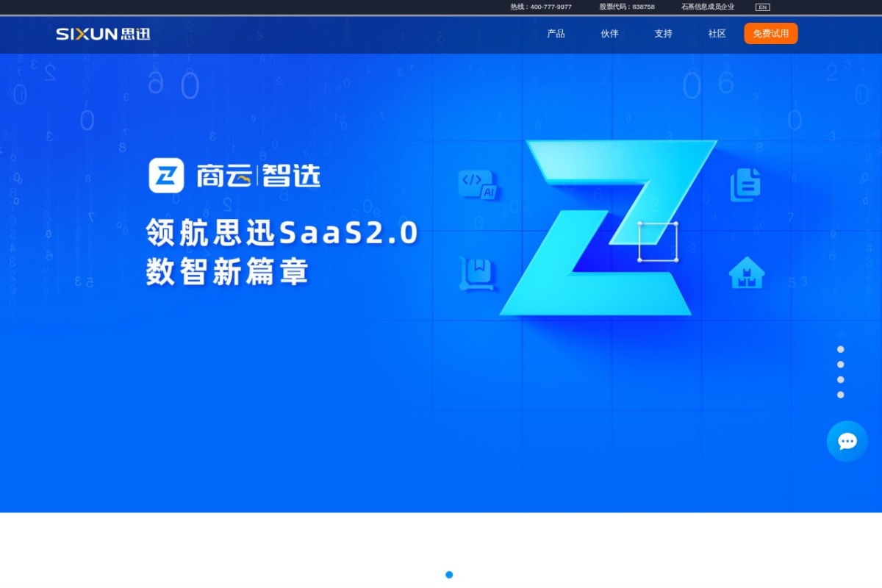Open the live chat bubble icon
Viewport: 882px width, 588px height.
pos(847,441)
